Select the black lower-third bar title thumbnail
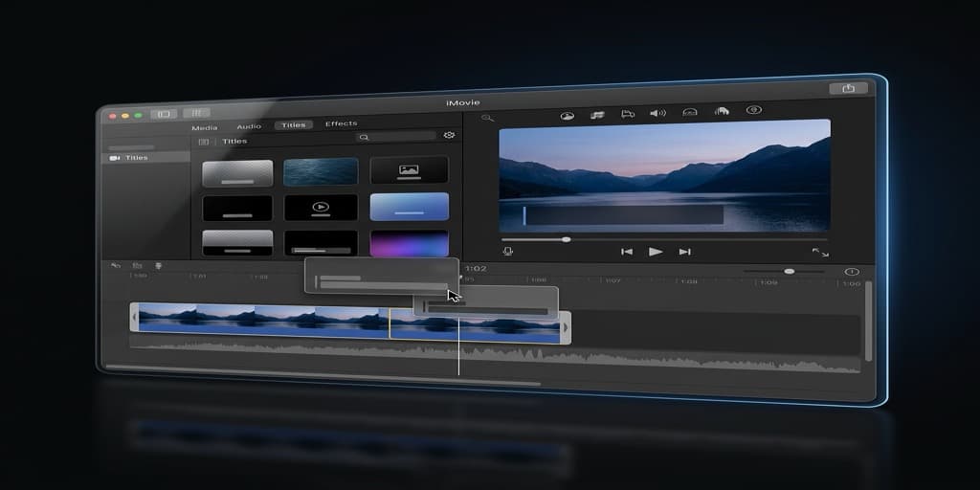Image resolution: width=980 pixels, height=490 pixels. (x=321, y=242)
